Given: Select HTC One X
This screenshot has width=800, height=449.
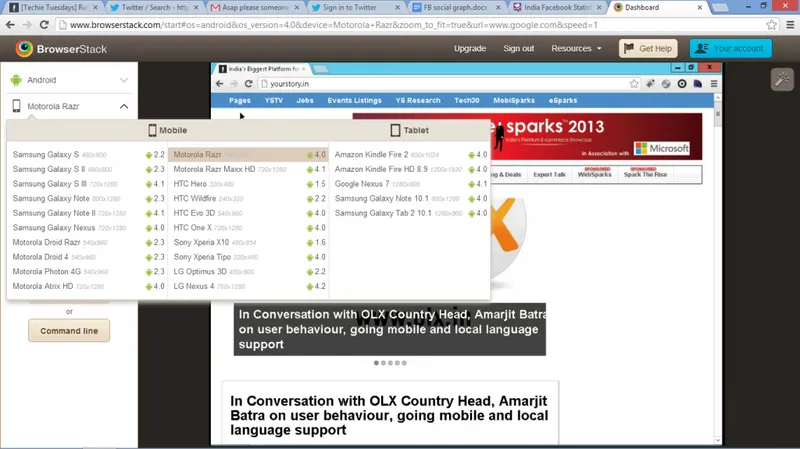Looking at the screenshot, I should click(248, 228).
